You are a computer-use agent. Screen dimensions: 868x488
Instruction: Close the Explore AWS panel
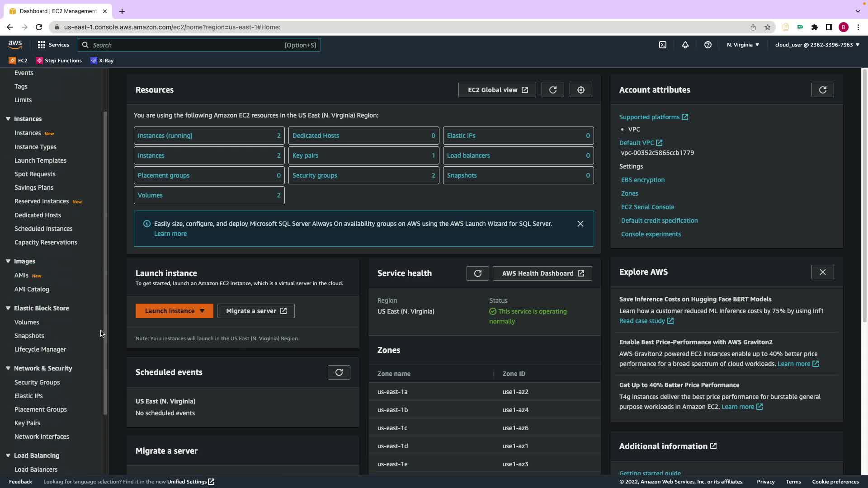click(822, 272)
